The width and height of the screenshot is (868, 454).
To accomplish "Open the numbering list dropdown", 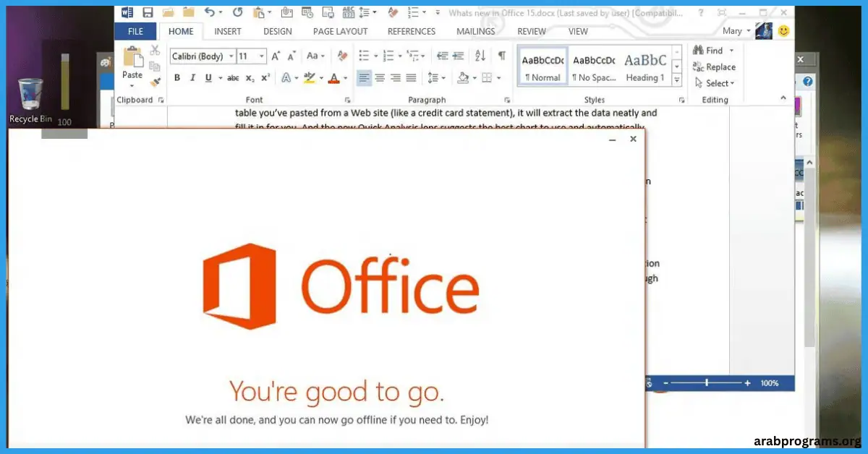I will pyautogui.click(x=399, y=56).
